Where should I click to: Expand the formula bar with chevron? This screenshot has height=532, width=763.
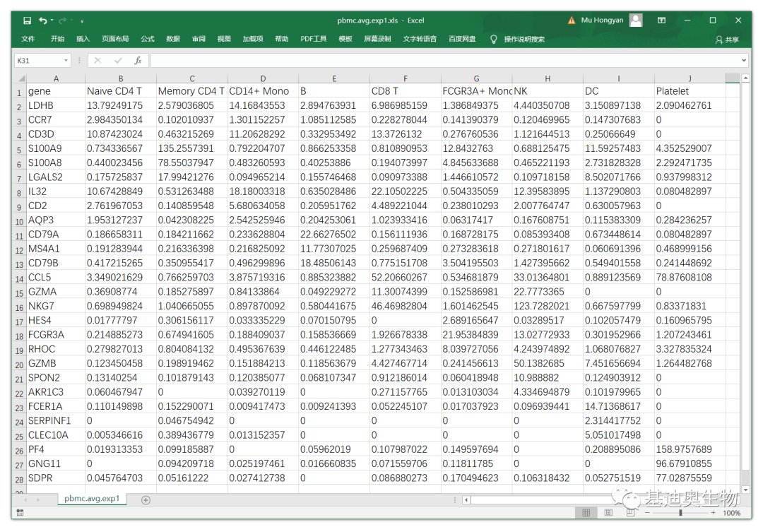tap(743, 61)
